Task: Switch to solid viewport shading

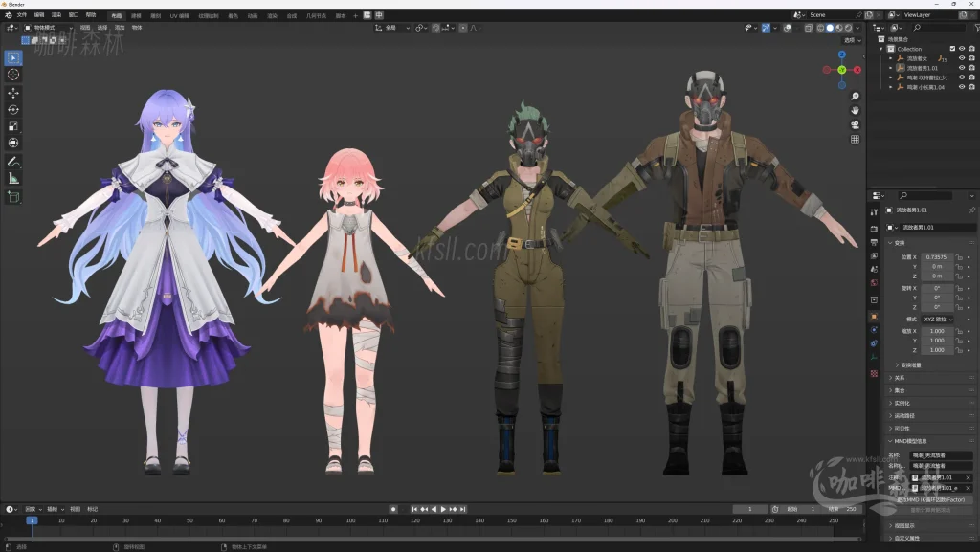Action: pyautogui.click(x=830, y=28)
